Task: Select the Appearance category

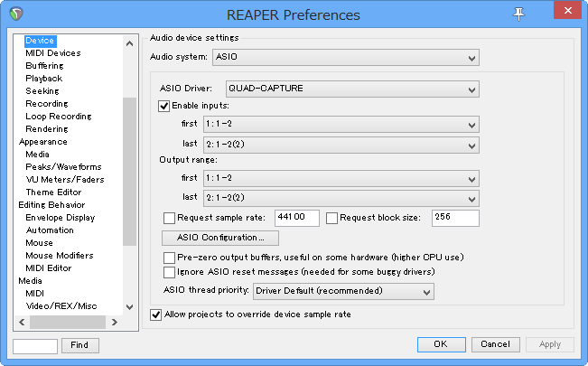Action: (x=43, y=142)
